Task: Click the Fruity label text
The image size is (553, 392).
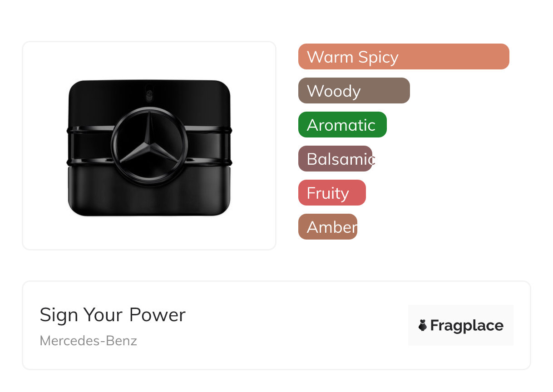Action: tap(327, 193)
